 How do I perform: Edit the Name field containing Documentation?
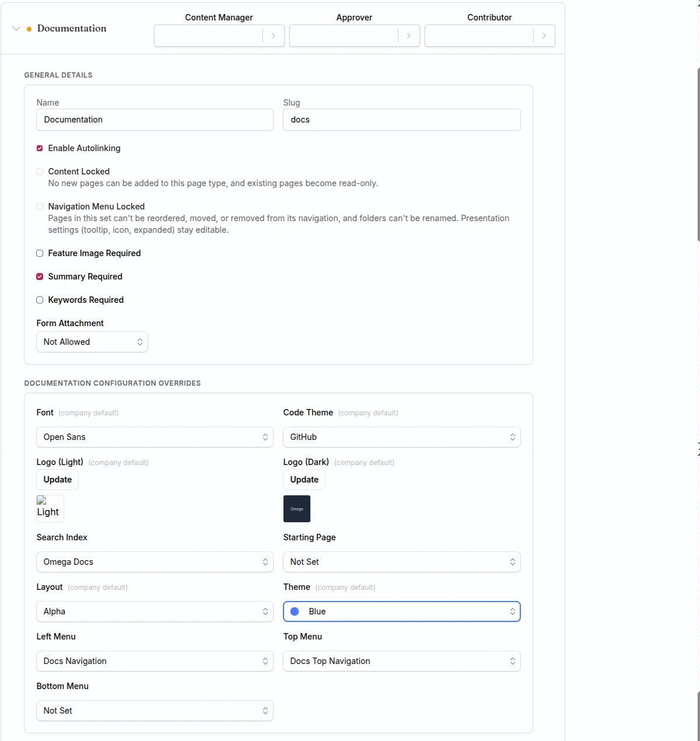(x=155, y=120)
